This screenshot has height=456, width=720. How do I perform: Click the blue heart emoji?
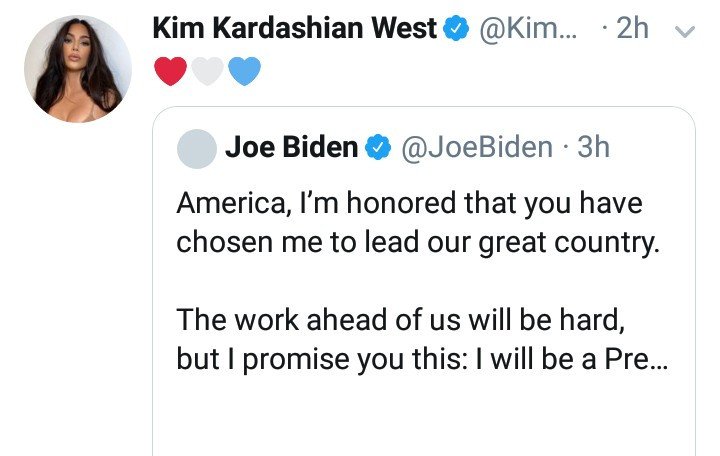point(245,71)
